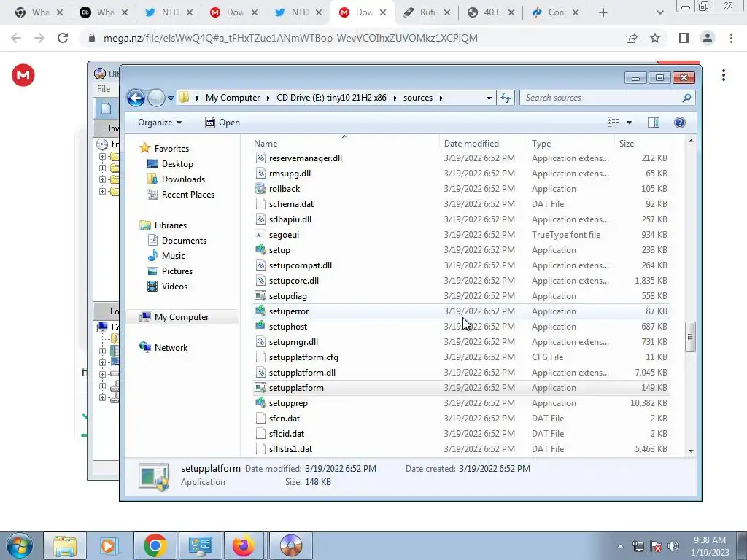Open a new browser tab
The image size is (747, 560).
(x=603, y=12)
